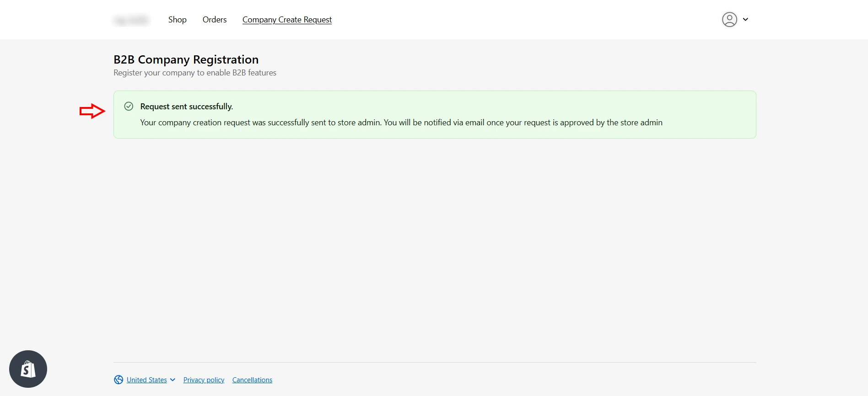Viewport: 868px width, 396px height.
Task: Open the Cancellations link
Action: click(x=252, y=380)
